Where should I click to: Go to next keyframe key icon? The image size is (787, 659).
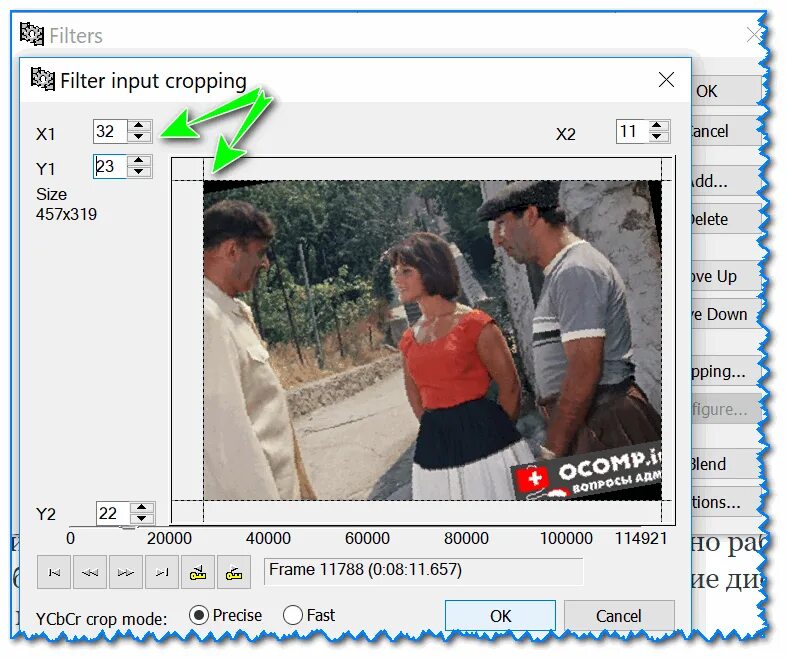234,572
